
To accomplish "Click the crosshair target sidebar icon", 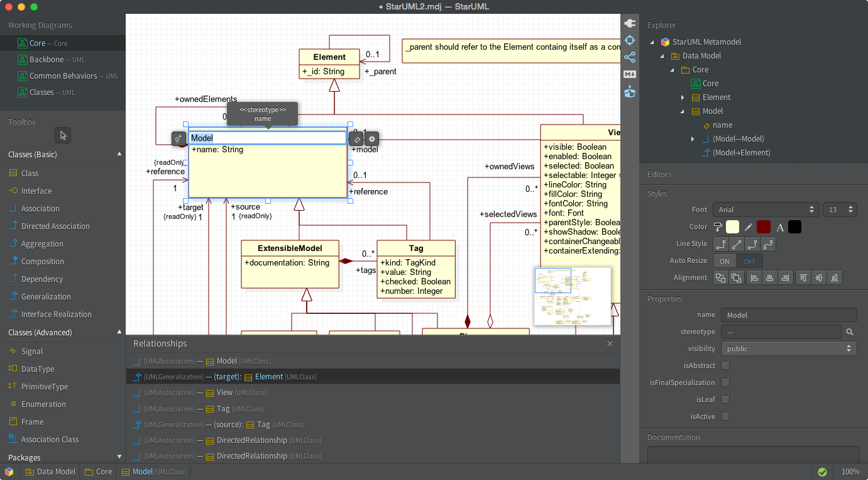I will [630, 40].
